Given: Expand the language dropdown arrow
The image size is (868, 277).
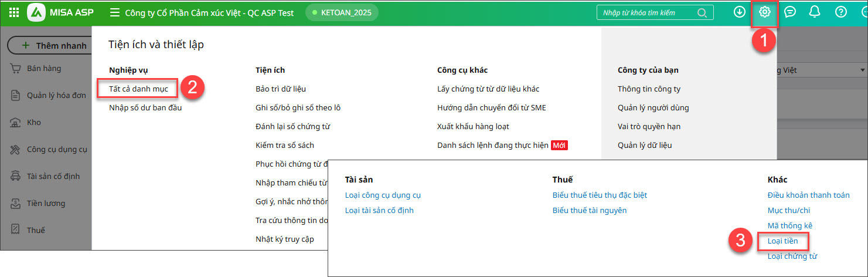Looking at the screenshot, I should (x=863, y=70).
